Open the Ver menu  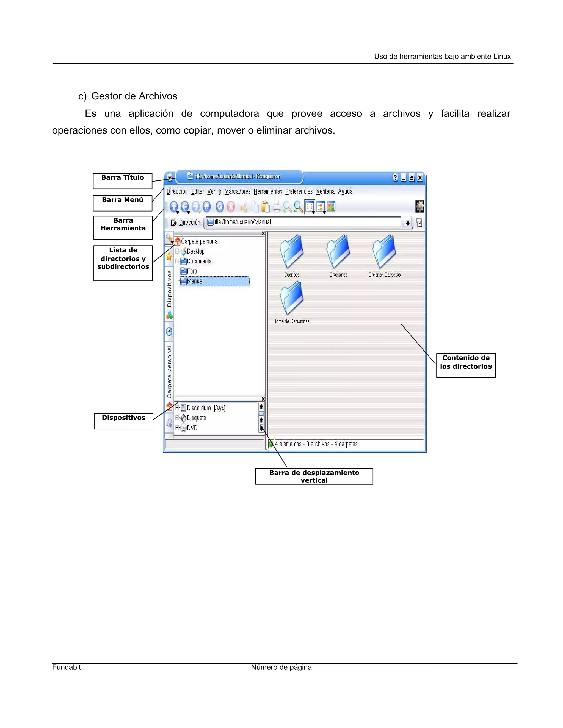coord(211,192)
